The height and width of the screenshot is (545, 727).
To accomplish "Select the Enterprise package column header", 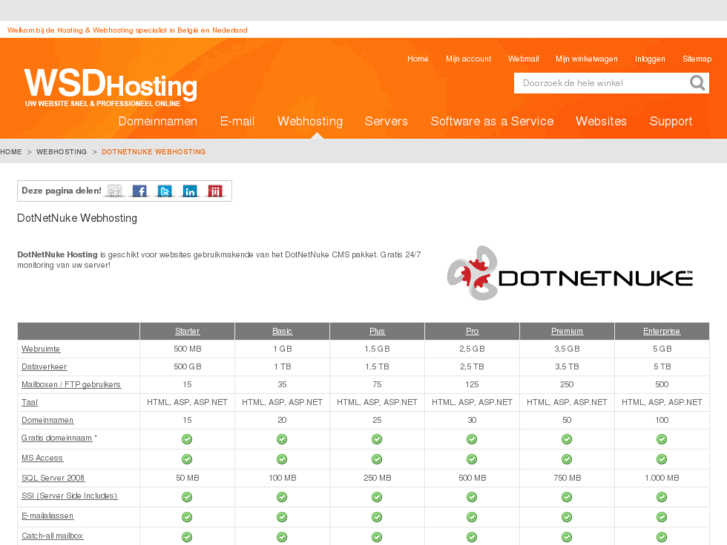I will pyautogui.click(x=662, y=331).
